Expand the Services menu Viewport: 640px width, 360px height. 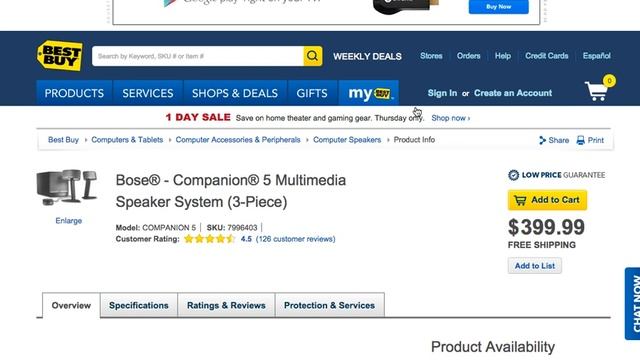click(148, 93)
